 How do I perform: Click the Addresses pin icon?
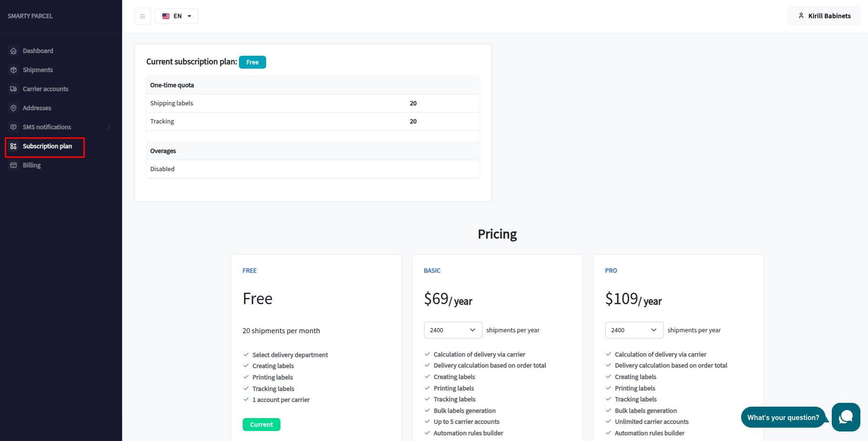[13, 108]
